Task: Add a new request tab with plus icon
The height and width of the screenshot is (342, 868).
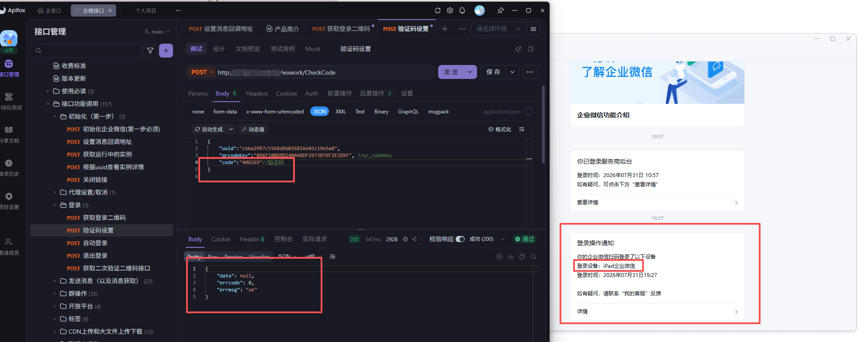Action: pos(445,29)
